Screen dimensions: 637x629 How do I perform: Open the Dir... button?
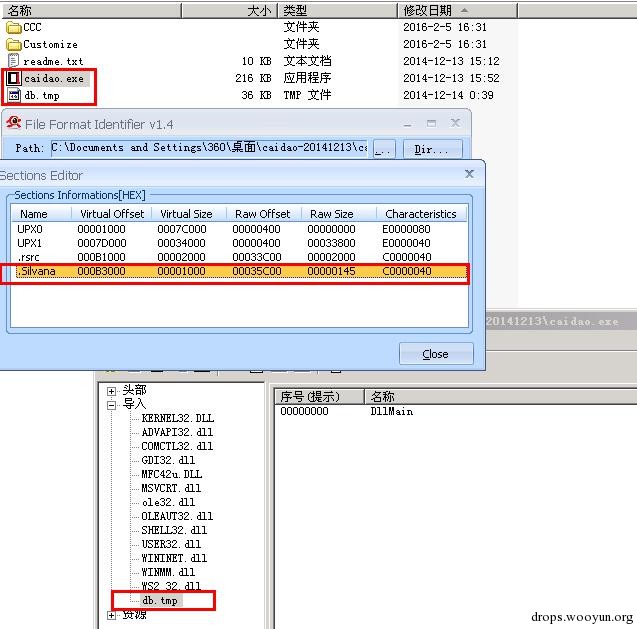[433, 149]
